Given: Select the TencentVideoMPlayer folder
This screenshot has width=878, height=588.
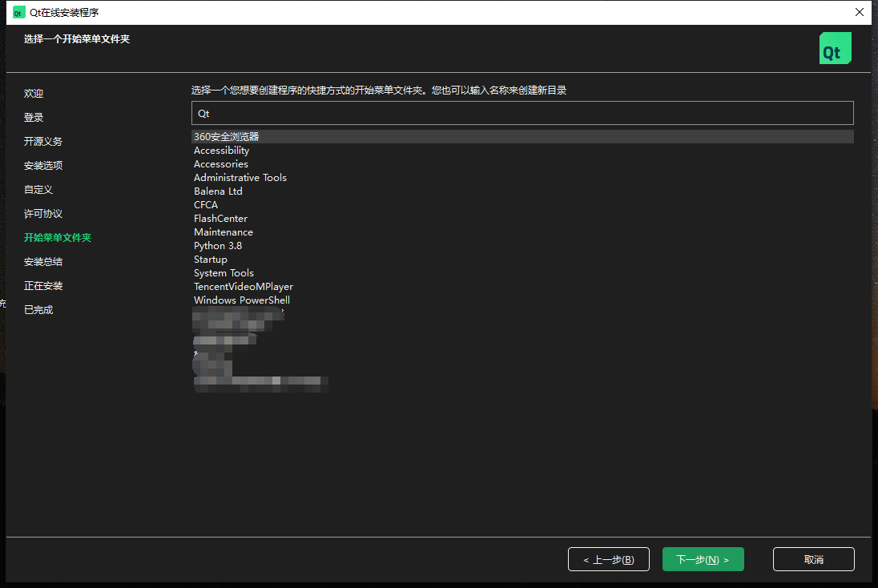Looking at the screenshot, I should (x=243, y=287).
